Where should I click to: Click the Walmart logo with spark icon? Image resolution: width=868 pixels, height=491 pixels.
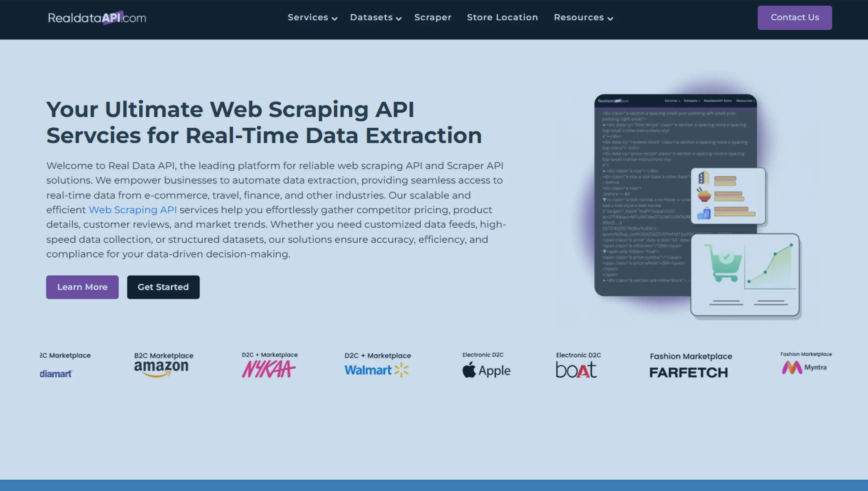[376, 370]
